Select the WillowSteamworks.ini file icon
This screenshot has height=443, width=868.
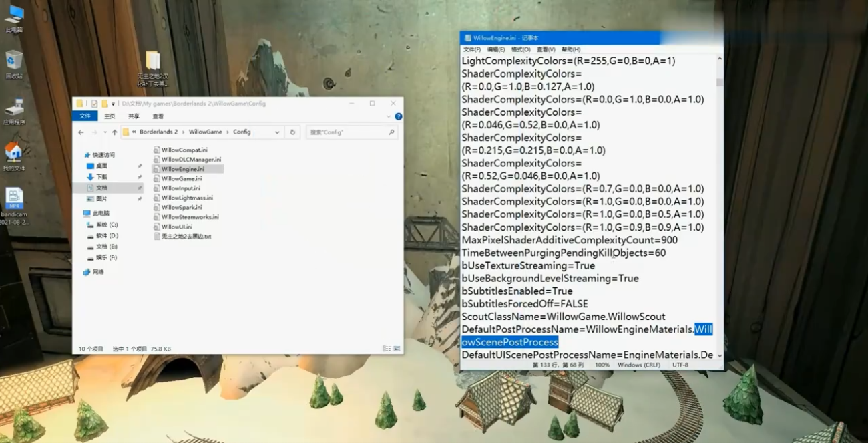[157, 217]
